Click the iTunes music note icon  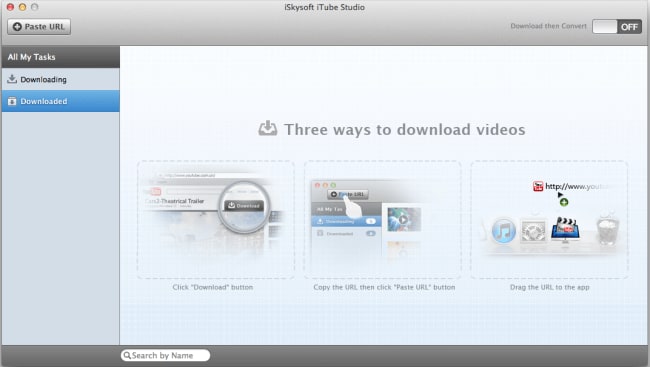tap(503, 231)
